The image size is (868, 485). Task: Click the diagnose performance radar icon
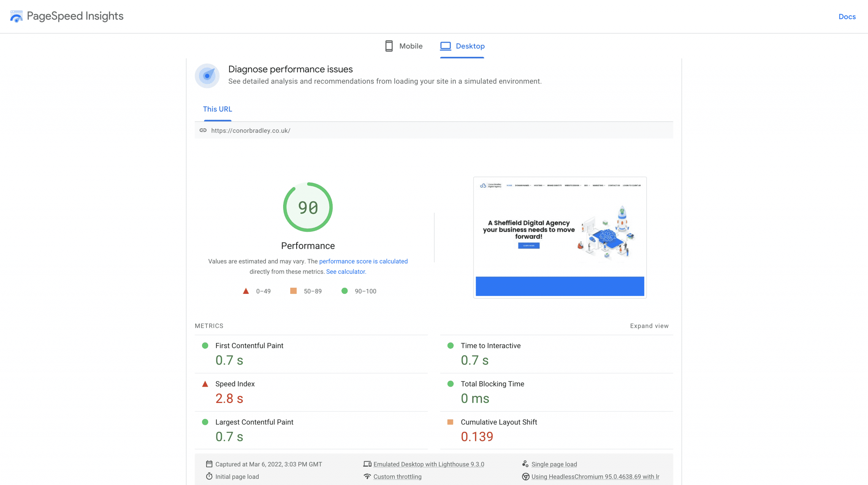[x=207, y=76]
